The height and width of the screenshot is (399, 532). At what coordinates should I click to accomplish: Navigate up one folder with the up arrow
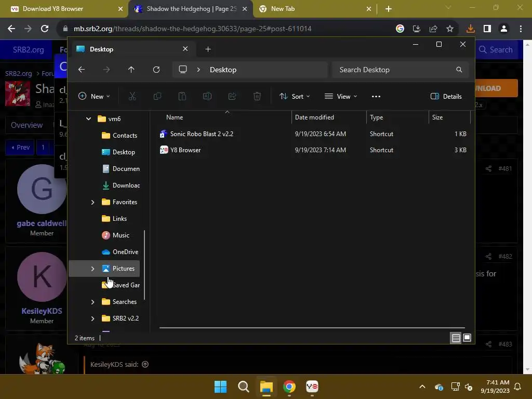coord(131,70)
